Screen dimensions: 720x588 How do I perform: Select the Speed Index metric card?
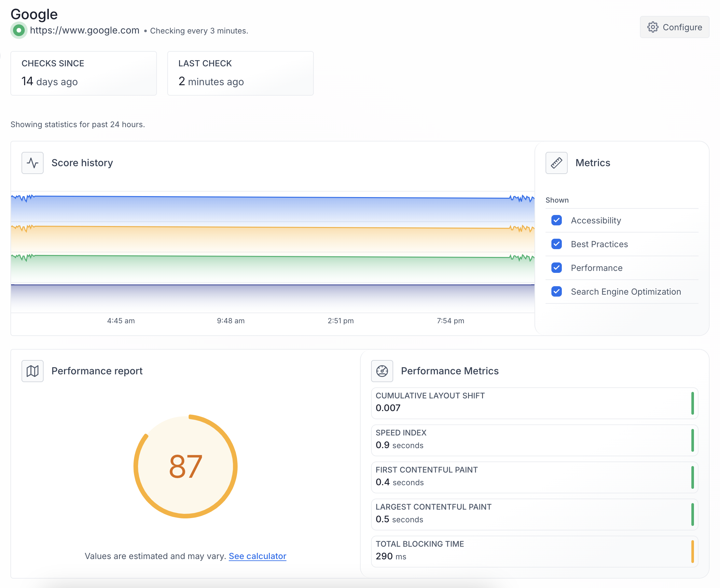point(534,440)
